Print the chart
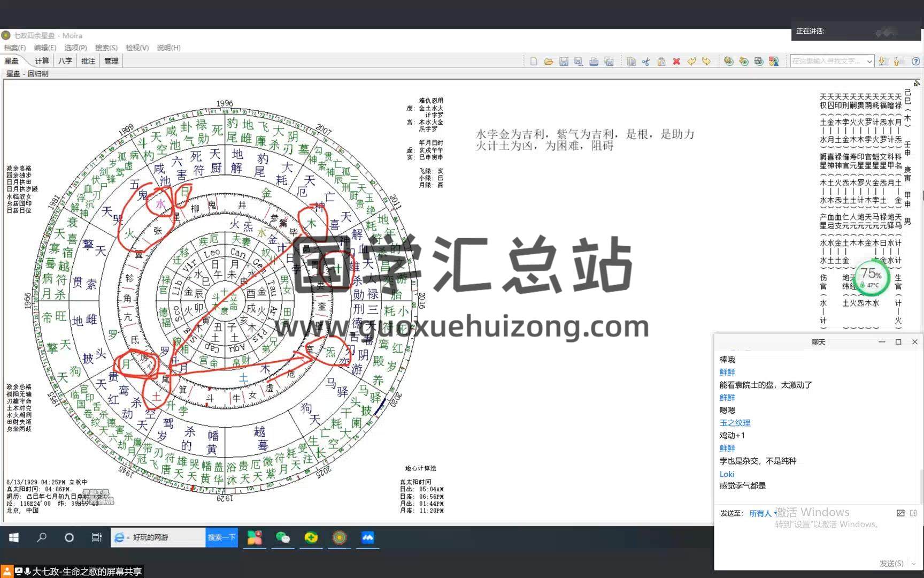 (594, 62)
